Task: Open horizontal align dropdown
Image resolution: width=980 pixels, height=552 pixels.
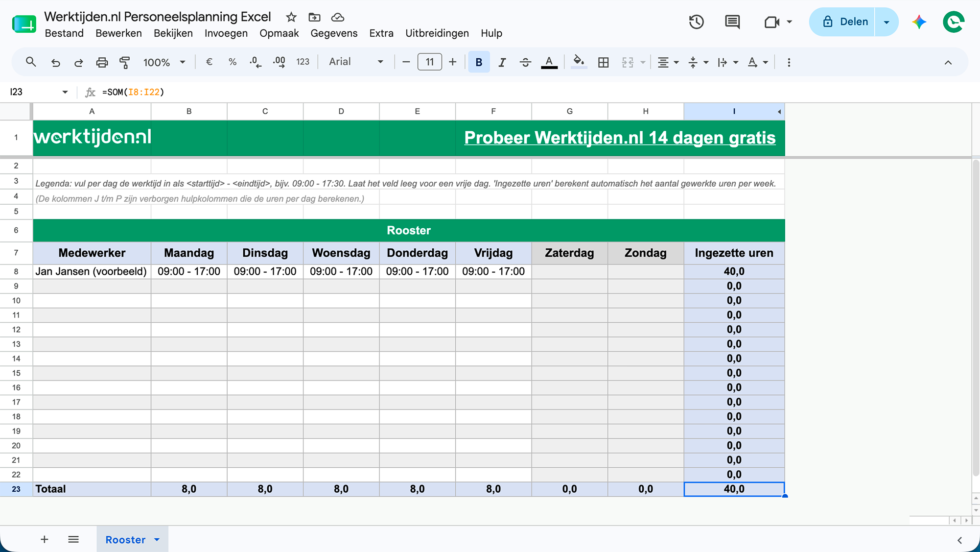Action: click(668, 62)
